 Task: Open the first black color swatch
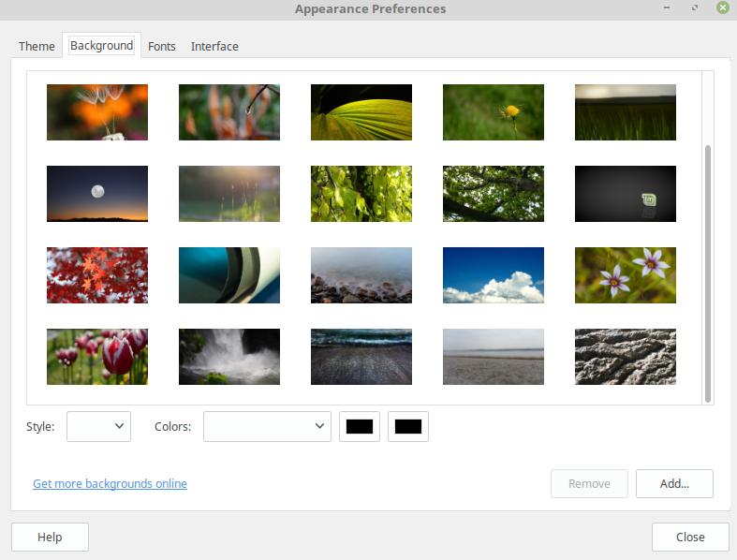[360, 426]
